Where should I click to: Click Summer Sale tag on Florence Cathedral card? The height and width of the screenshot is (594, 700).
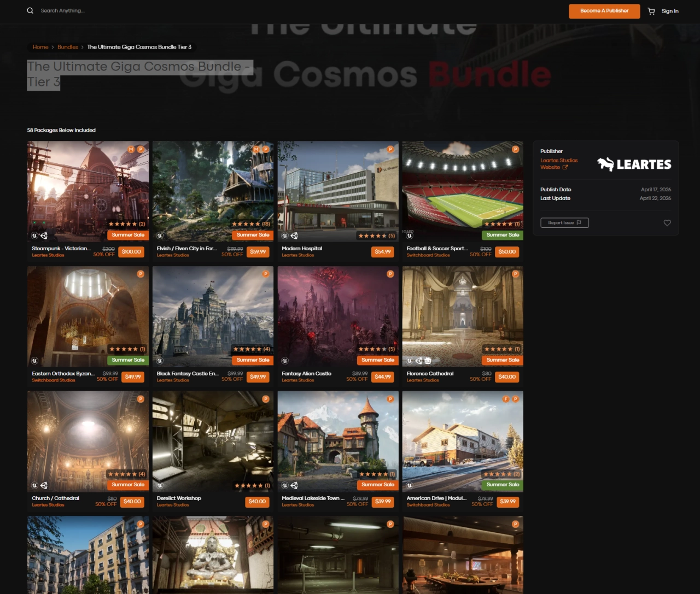(x=503, y=360)
